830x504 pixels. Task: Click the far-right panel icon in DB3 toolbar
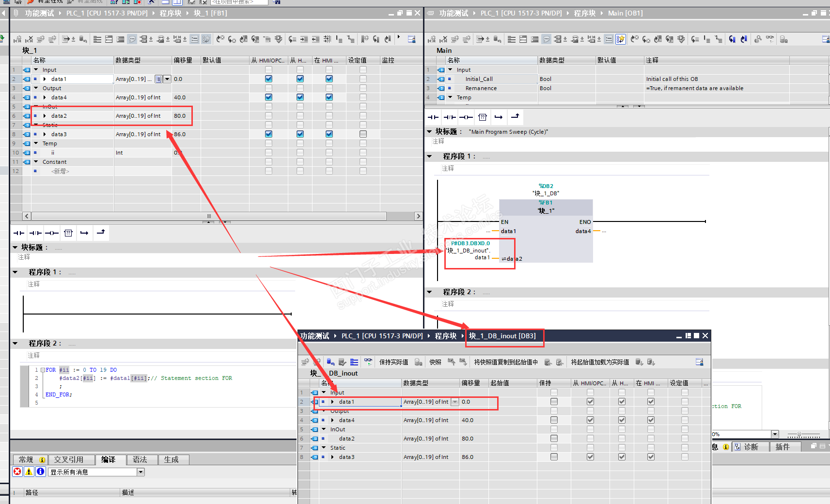699,362
